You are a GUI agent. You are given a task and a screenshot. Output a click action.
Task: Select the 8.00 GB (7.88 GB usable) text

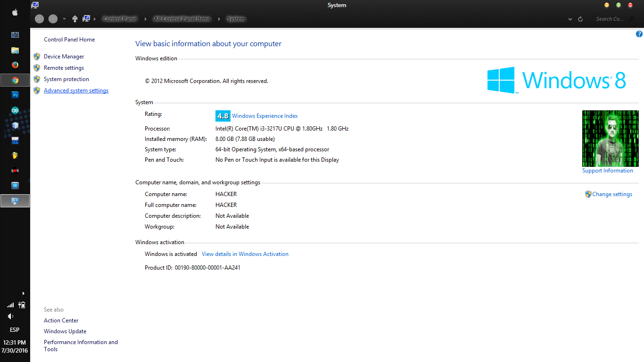245,139
